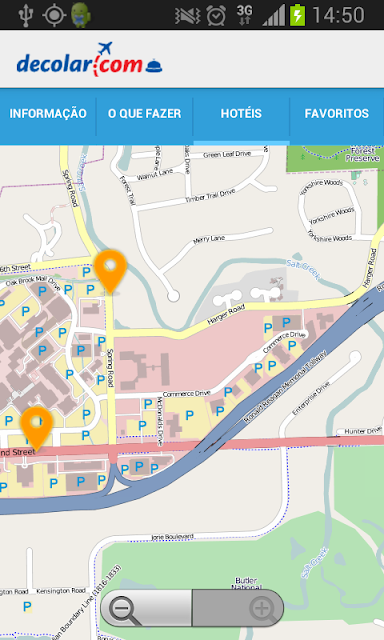
Task: Tap the alarm clock status icon
Action: point(216,16)
